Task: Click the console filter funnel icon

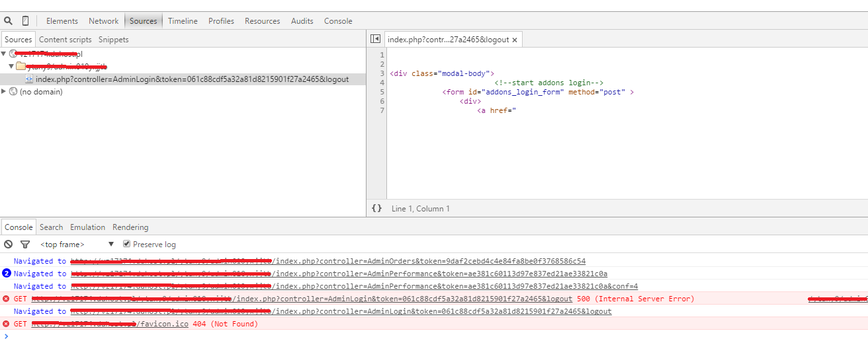Action: (x=25, y=245)
